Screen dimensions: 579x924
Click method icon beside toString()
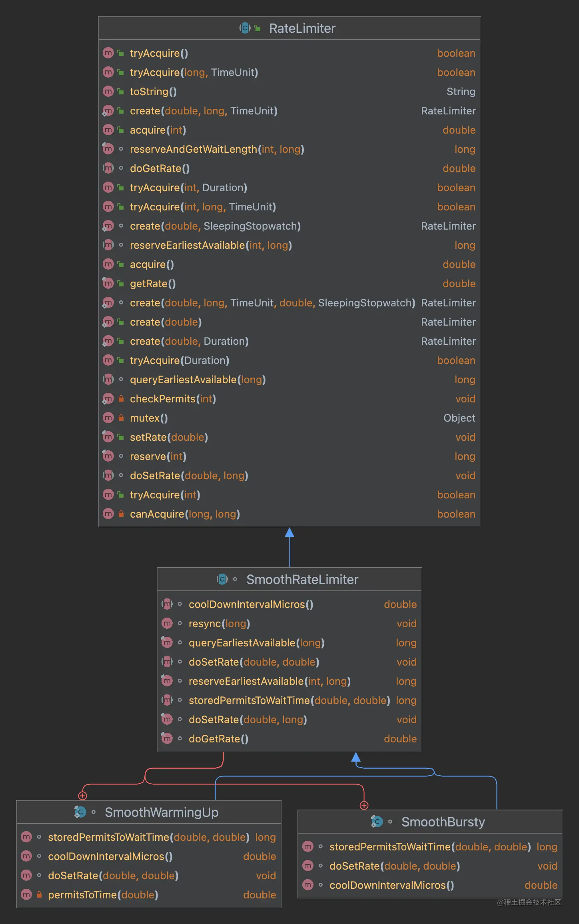pos(108,91)
